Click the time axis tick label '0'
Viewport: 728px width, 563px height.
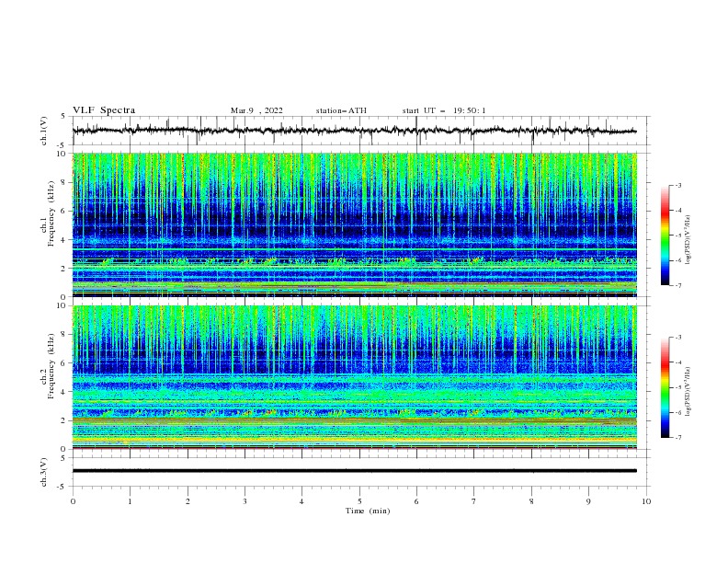(73, 501)
